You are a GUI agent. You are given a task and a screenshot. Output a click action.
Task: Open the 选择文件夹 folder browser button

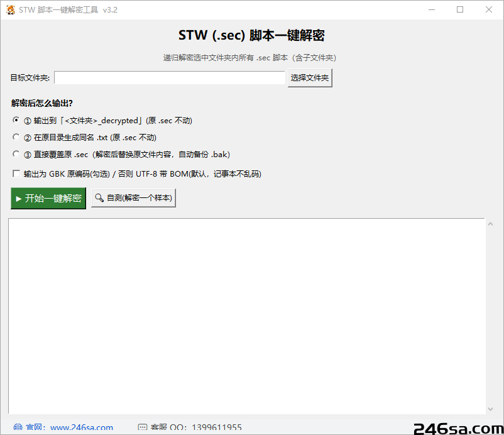[x=310, y=78]
